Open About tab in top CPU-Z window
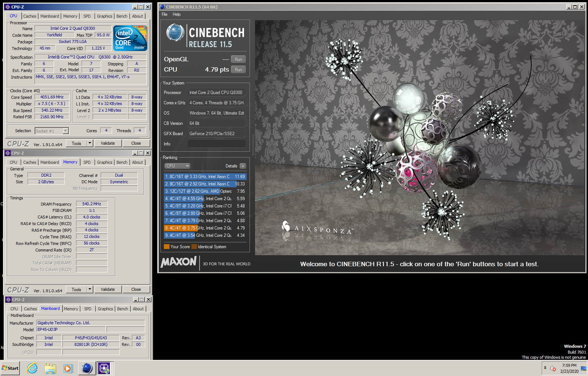This screenshot has height=376, width=588. (138, 16)
